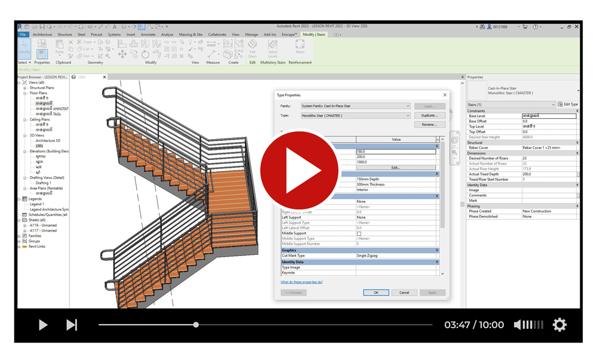Expand the Families node in Project Browser
597x364 pixels.
point(20,236)
